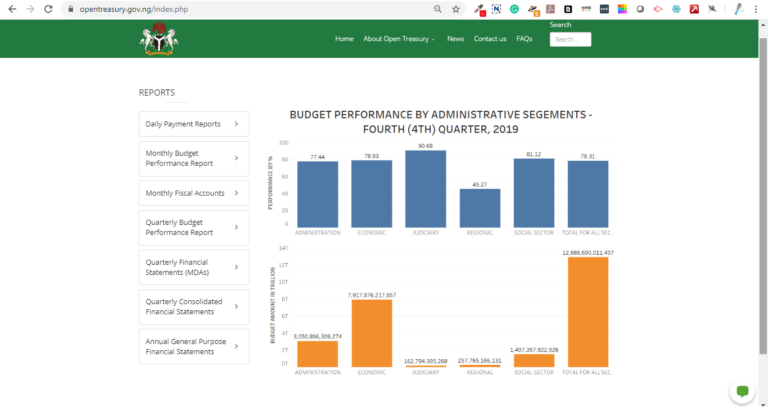Bookmark this page with the star icon
Viewport: 768px width, 407px height.
(456, 9)
